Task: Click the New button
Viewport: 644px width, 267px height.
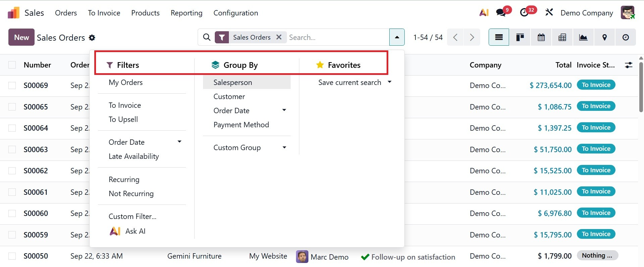Action: (x=21, y=37)
